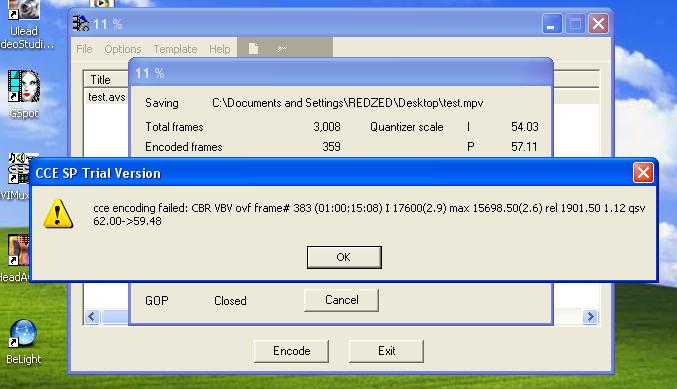
Task: Click the saving path ending in test.mpv
Action: [x=348, y=103]
